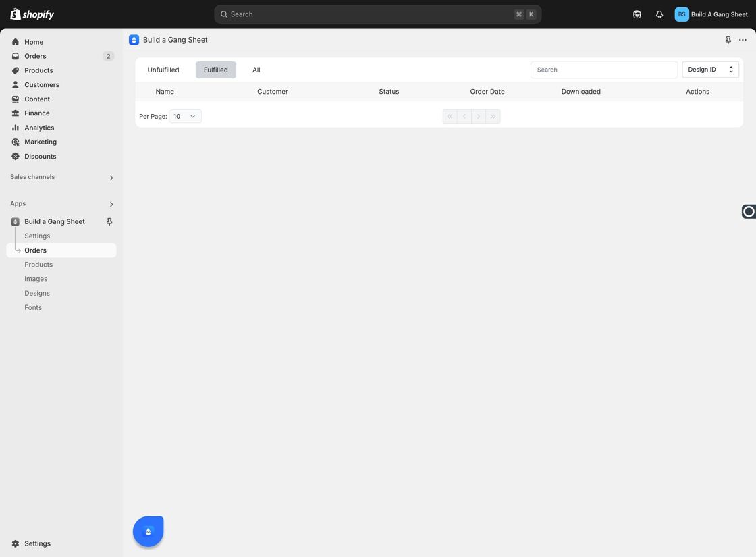Switch to the All orders tab

click(x=256, y=70)
